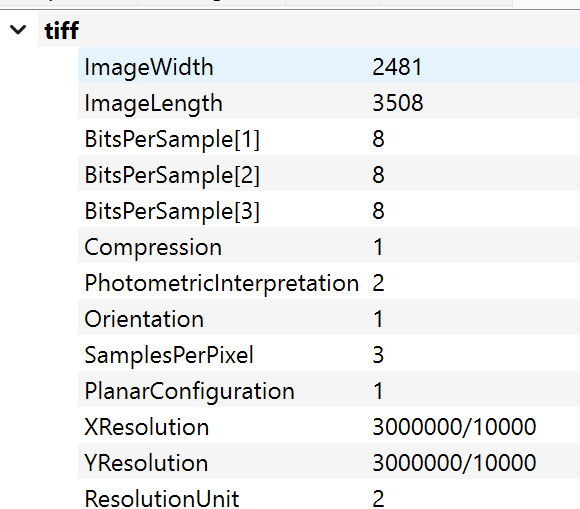Collapse the tiff group chevron
The width and height of the screenshot is (580, 509).
tap(18, 30)
